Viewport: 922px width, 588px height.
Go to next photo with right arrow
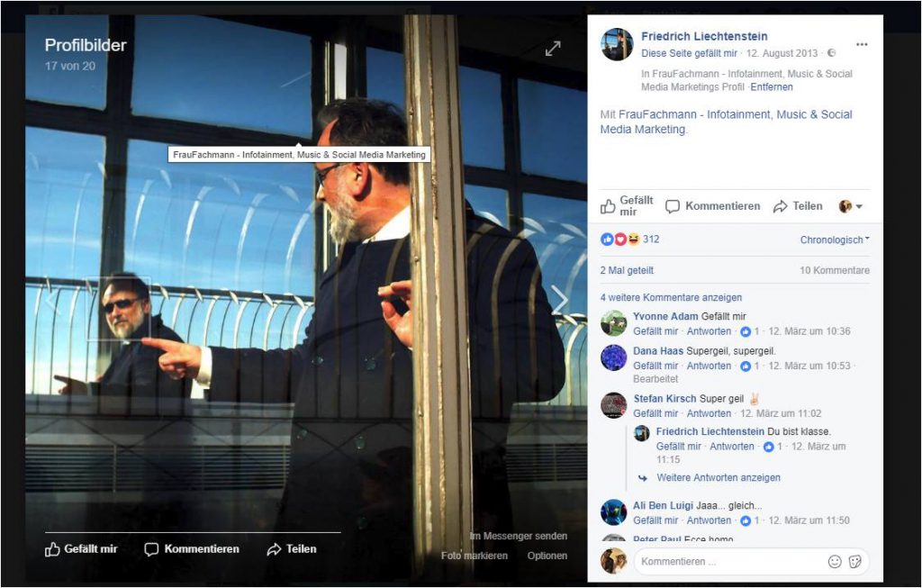559,300
